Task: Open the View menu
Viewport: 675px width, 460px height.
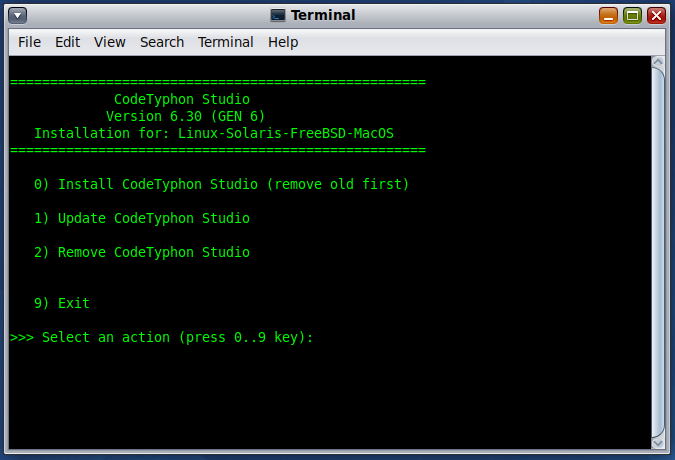Action: [x=109, y=42]
